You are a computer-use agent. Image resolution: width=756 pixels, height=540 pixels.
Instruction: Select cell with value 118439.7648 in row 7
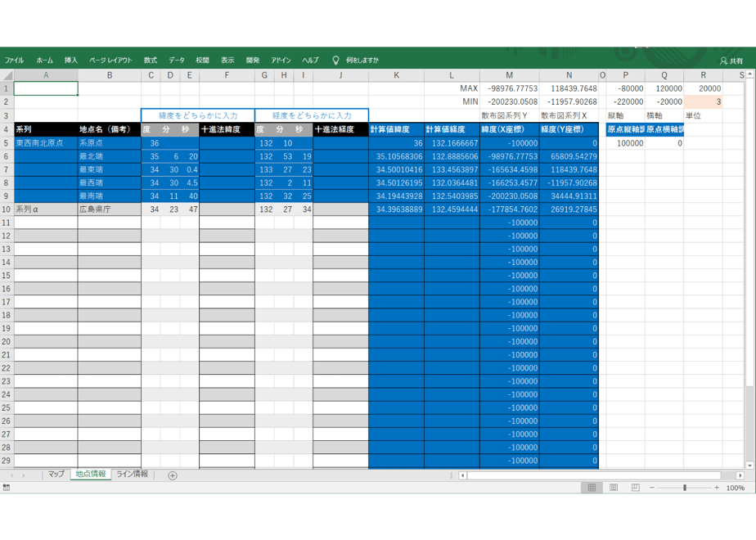[569, 169]
